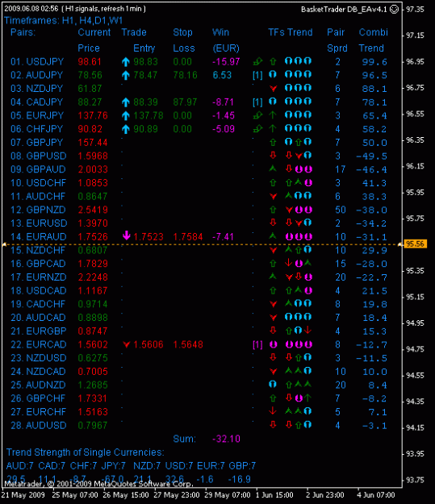Viewport: 435px width, 504px height.
Task: Click the stop loss value 78.16
Action: click(185, 75)
